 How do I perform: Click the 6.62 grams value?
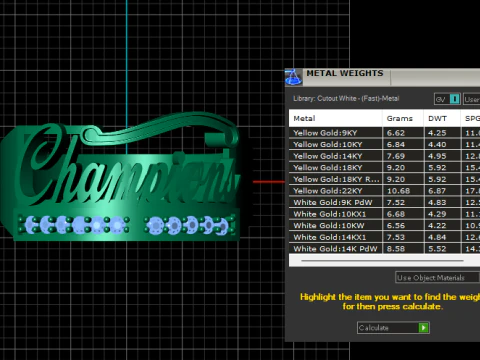click(396, 133)
